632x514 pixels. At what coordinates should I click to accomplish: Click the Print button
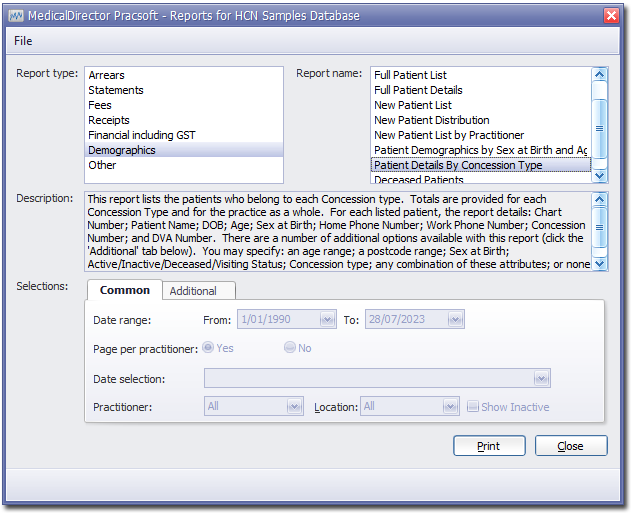[489, 446]
